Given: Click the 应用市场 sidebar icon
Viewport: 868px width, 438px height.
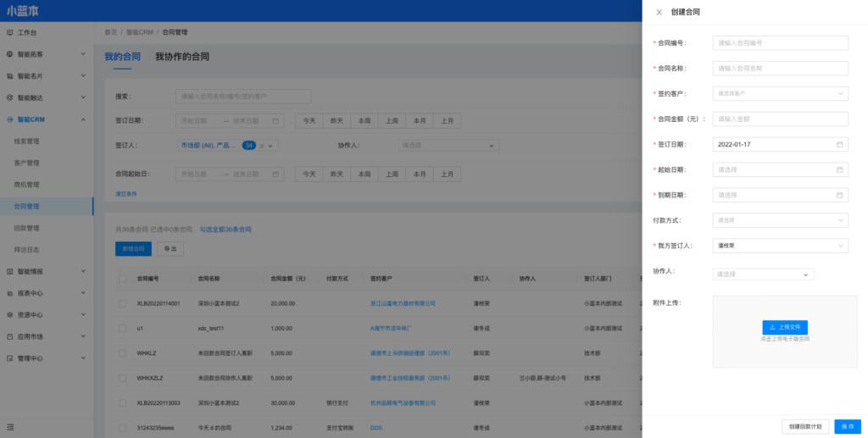Looking at the screenshot, I should tap(9, 336).
